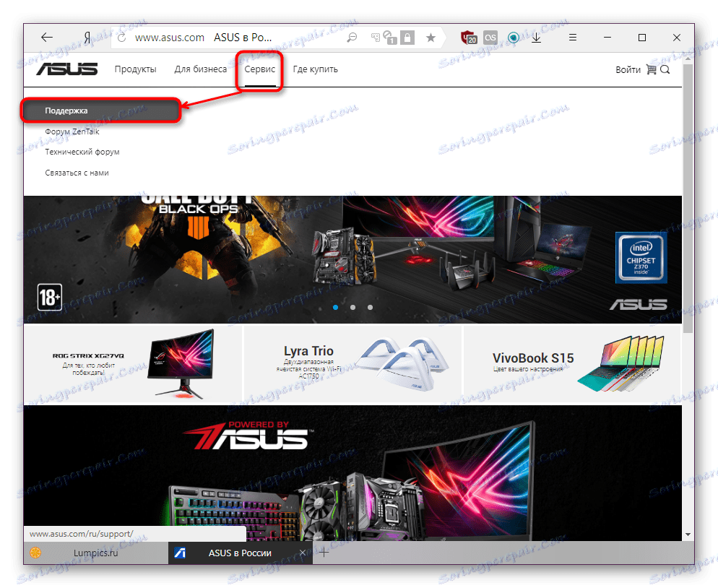Open the Где купить menu
The image size is (718, 588).
pos(316,69)
